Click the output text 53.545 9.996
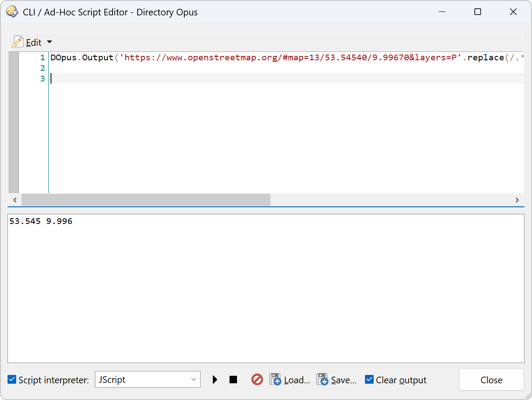The image size is (532, 400). click(x=41, y=221)
